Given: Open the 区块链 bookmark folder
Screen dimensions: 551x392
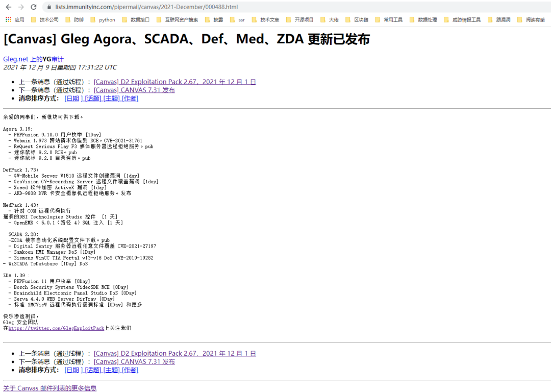Looking at the screenshot, I should pos(357,20).
